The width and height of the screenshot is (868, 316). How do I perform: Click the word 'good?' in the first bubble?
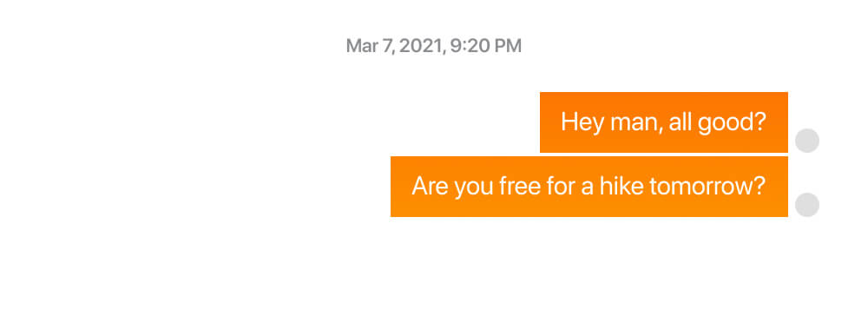[x=731, y=122]
